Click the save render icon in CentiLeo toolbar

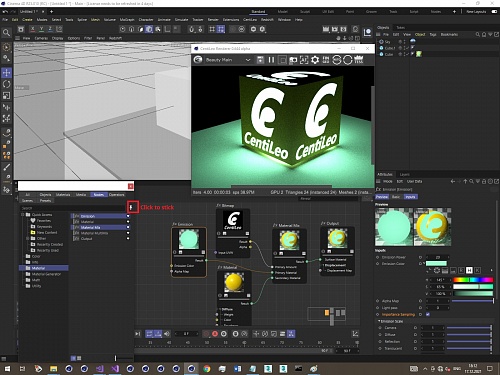(x=260, y=60)
